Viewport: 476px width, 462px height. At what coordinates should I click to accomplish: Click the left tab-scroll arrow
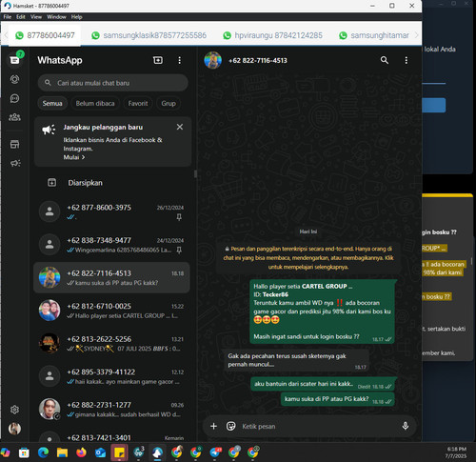tap(6, 35)
